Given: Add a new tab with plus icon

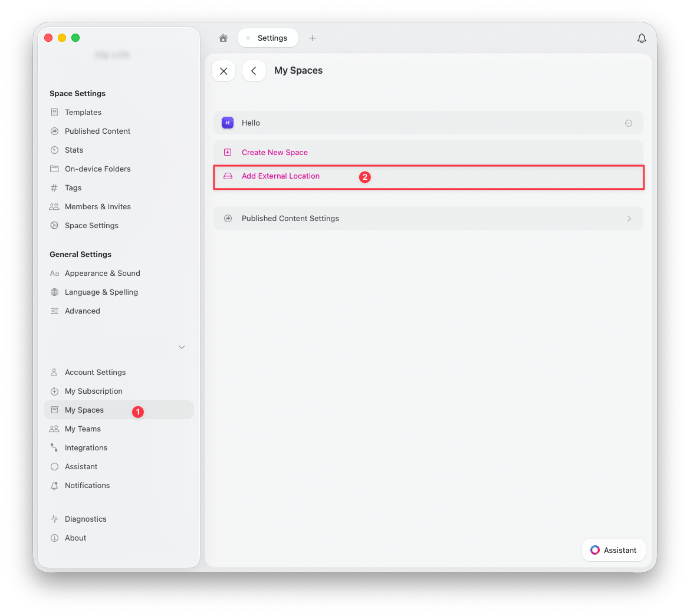Looking at the screenshot, I should (x=313, y=38).
